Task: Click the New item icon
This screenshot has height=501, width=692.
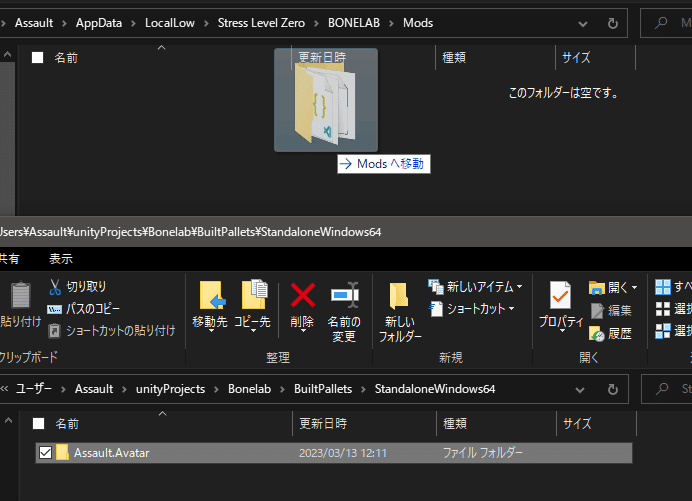Action: click(x=436, y=287)
